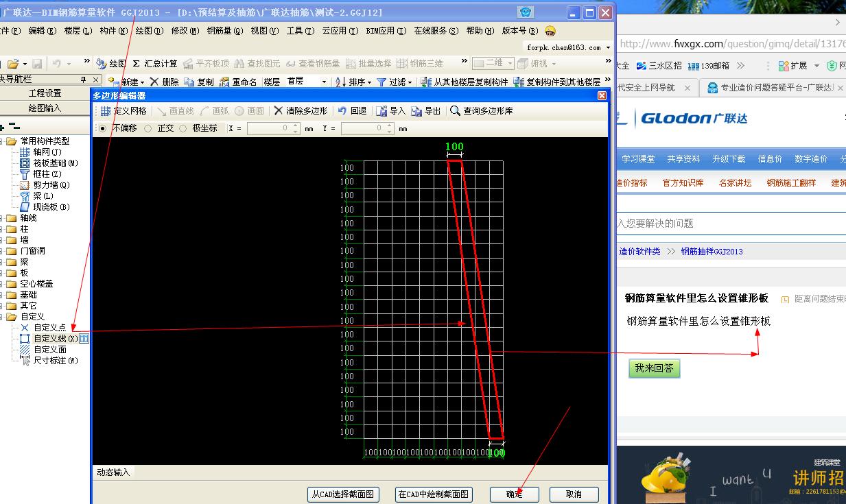Click 批量选择 batch select tool
This screenshot has width=846, height=504.
(368, 63)
